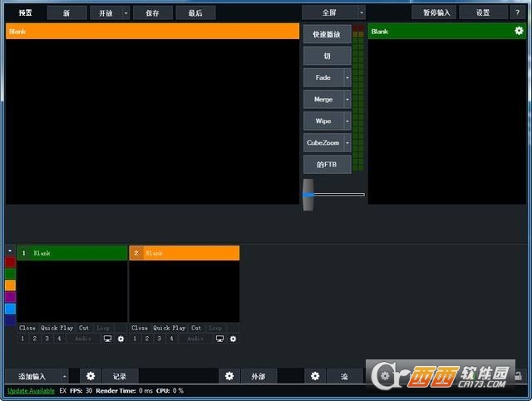
Task: Select the dark blue category color tab
Action: pos(10,320)
